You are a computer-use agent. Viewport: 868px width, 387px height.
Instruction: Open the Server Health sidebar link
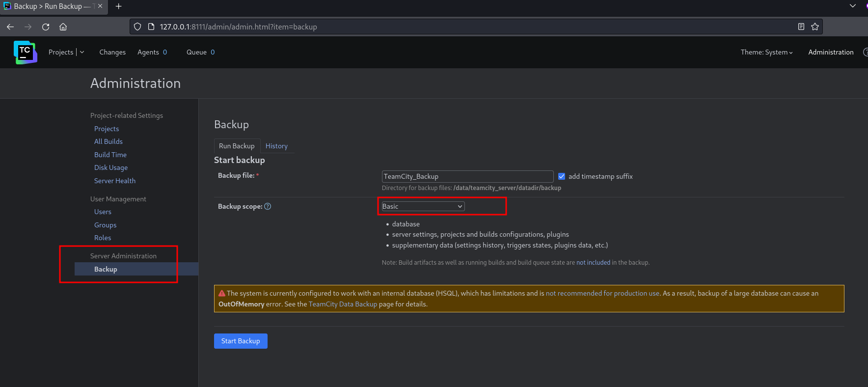pyautogui.click(x=115, y=181)
